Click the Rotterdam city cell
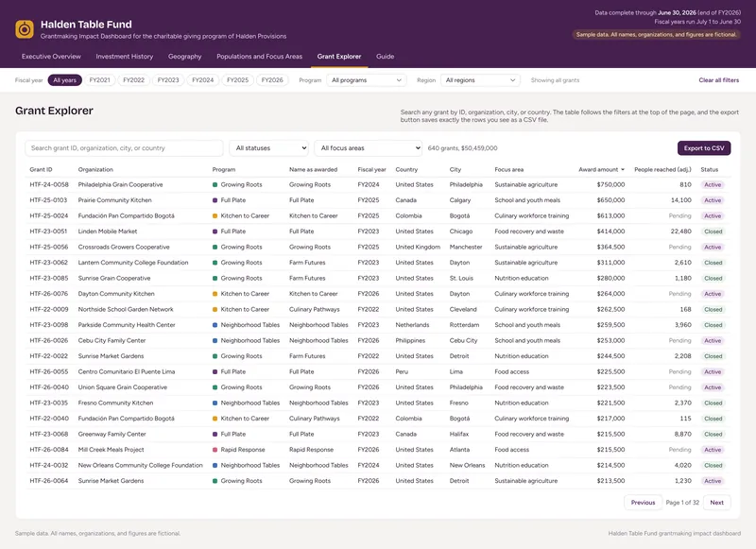 [464, 325]
